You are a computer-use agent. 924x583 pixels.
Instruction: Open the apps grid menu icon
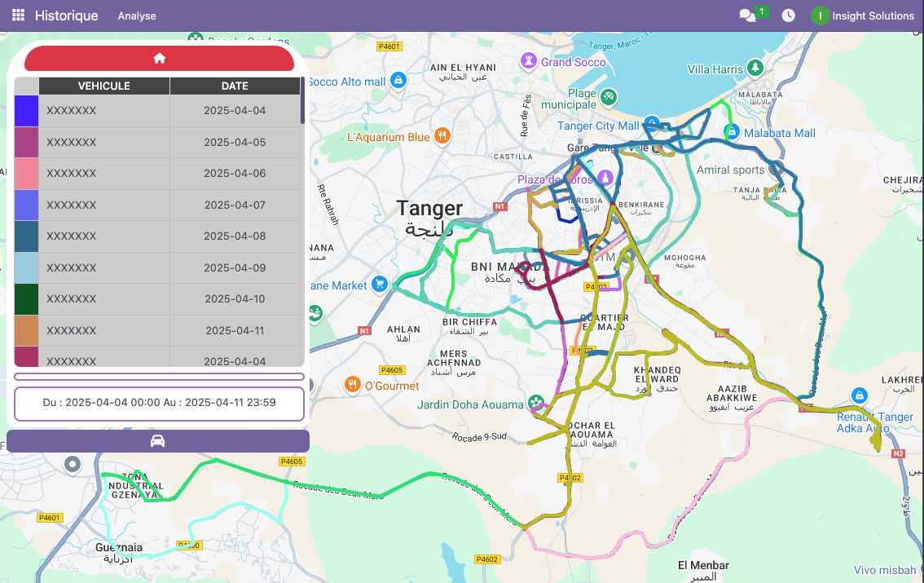[x=18, y=15]
